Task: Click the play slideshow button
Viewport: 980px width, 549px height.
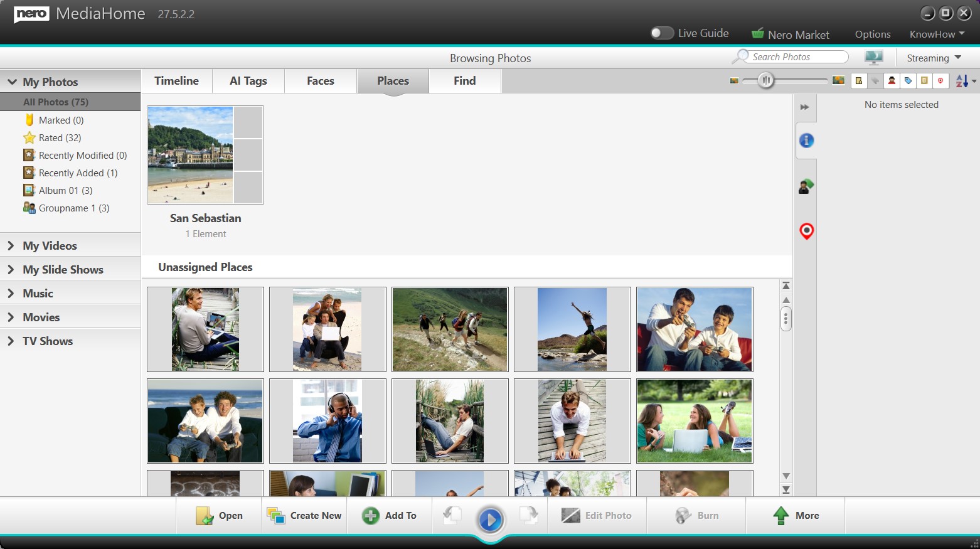Action: [490, 520]
